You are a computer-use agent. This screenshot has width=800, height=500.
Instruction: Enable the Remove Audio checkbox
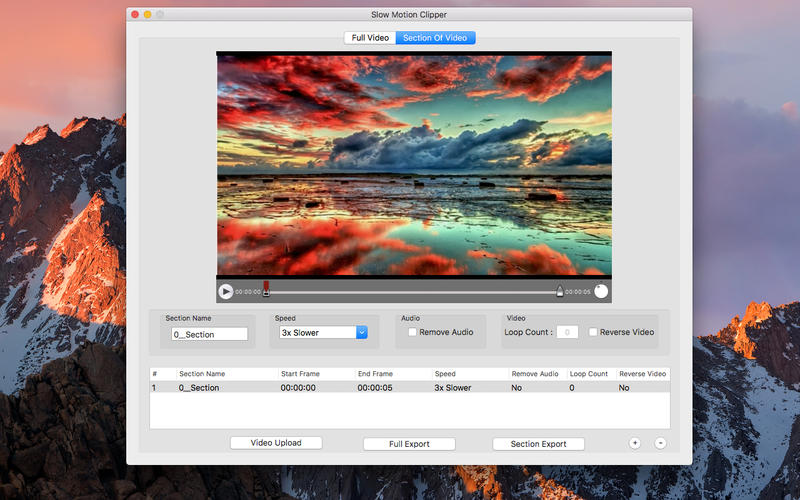pyautogui.click(x=412, y=332)
